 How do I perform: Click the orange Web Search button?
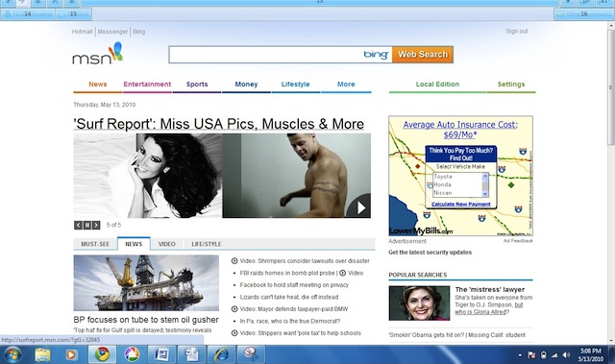point(423,55)
